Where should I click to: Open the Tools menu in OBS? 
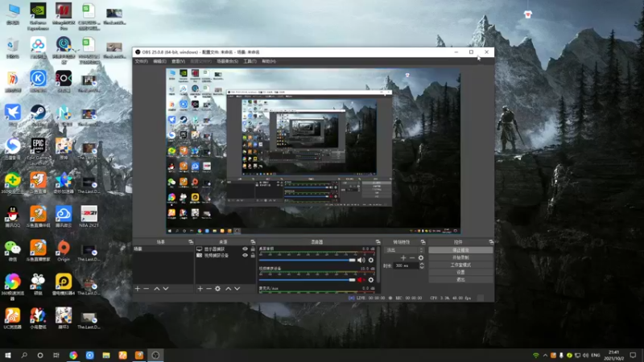point(250,61)
